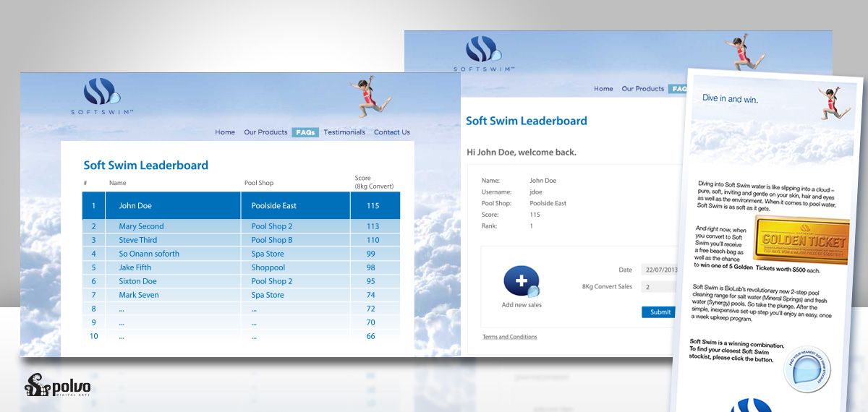The width and height of the screenshot is (868, 412).
Task: Select Mary Second in the leaderboard
Action: [x=141, y=226]
